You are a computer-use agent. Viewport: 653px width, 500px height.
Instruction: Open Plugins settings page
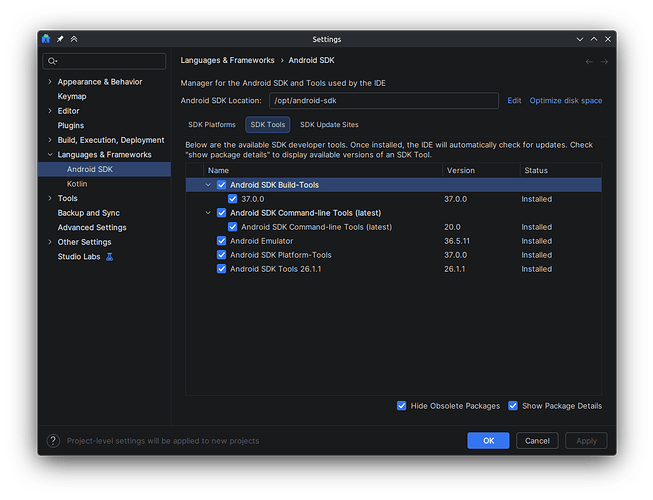pyautogui.click(x=71, y=125)
